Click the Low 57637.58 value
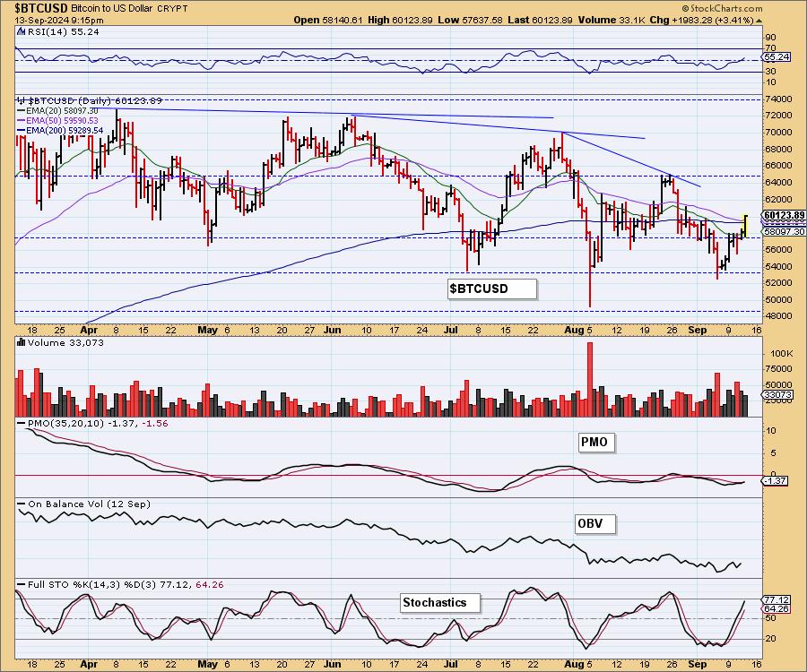 (x=470, y=20)
